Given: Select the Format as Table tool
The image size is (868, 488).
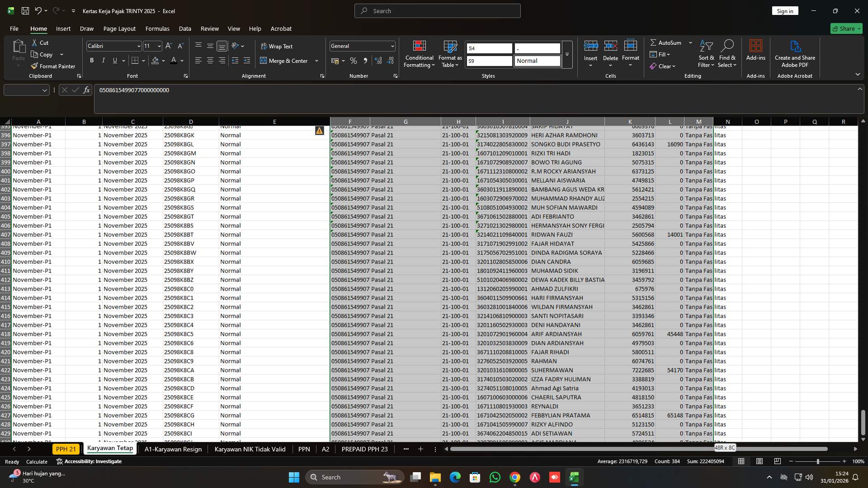Looking at the screenshot, I should click(x=449, y=54).
